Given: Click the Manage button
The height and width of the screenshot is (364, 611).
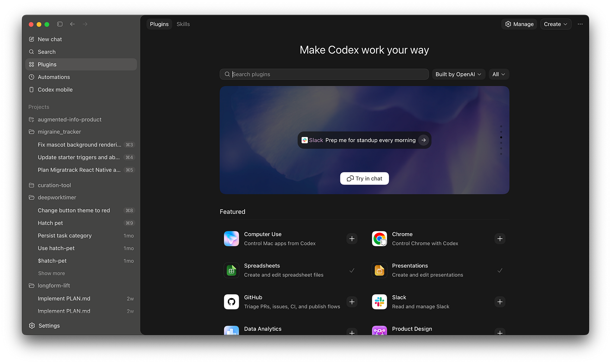Looking at the screenshot, I should click(x=519, y=24).
